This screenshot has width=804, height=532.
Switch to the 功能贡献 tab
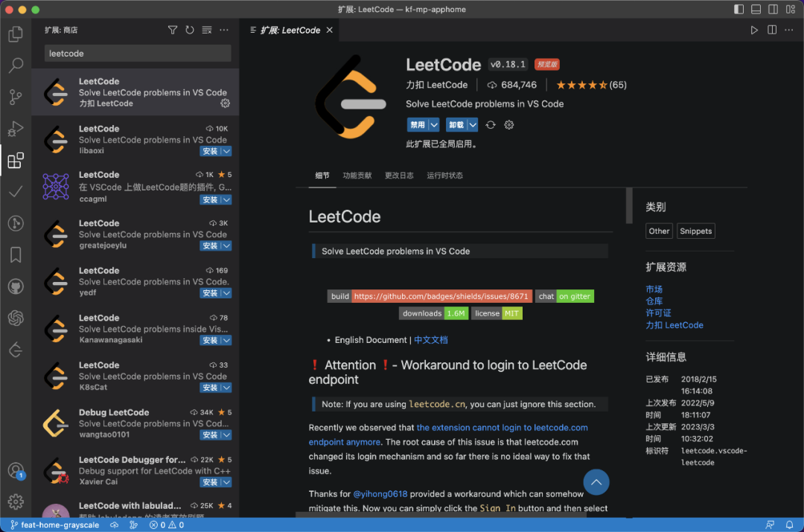tap(357, 176)
